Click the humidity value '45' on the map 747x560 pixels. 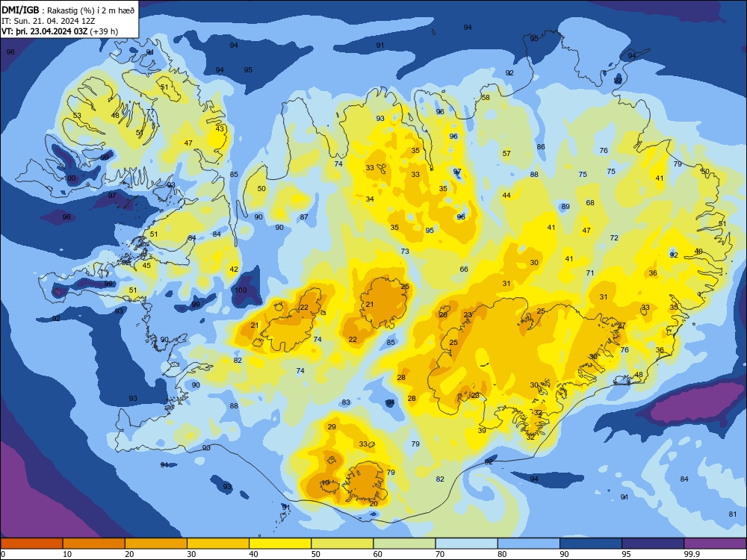146,265
